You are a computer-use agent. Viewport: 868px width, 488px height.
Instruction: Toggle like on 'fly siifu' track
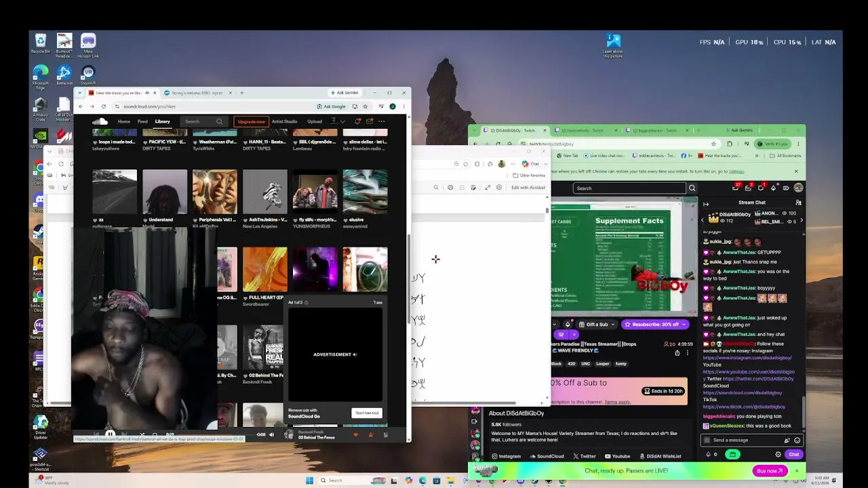tap(295, 220)
